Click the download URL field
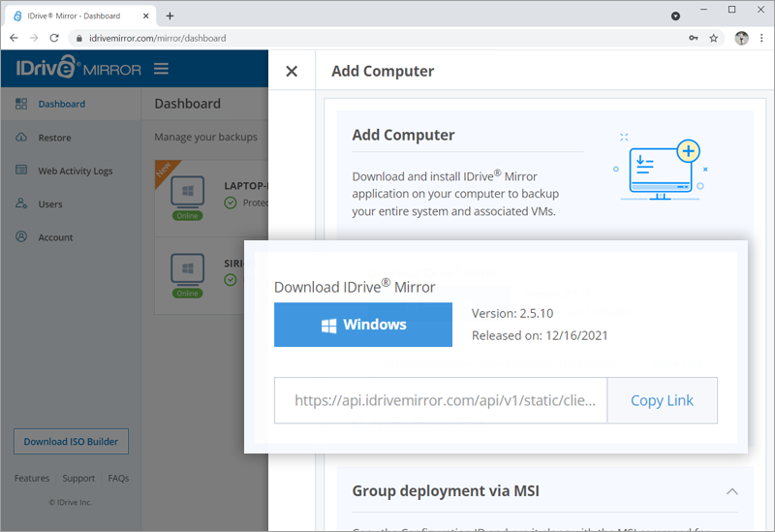The width and height of the screenshot is (775, 532). pyautogui.click(x=441, y=400)
